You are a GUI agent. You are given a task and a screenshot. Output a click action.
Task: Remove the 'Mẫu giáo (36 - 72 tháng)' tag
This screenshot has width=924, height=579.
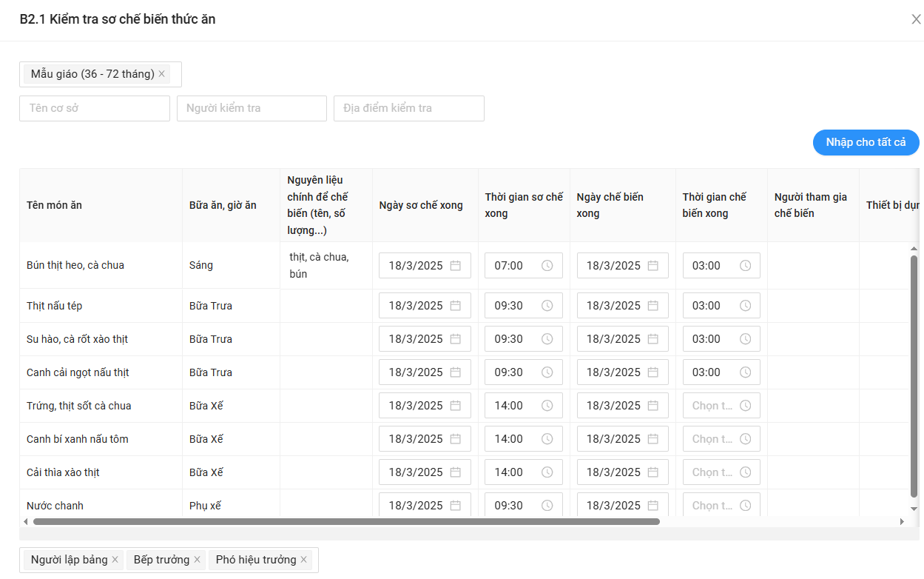tap(161, 74)
